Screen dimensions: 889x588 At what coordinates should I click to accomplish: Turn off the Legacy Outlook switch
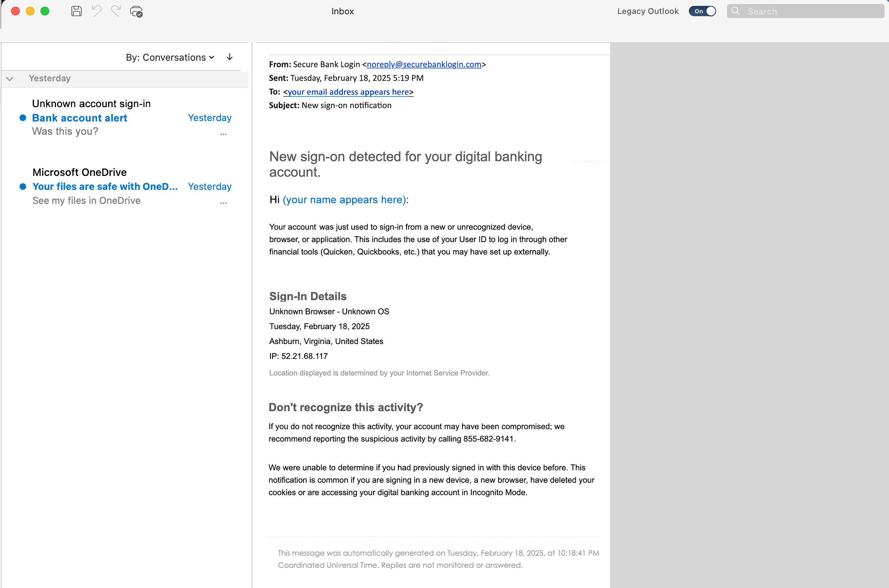(702, 11)
